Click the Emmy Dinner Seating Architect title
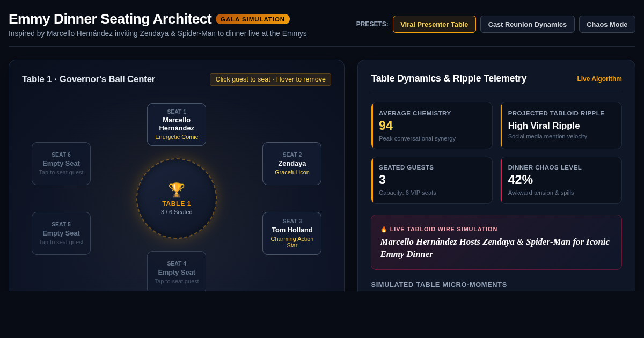 [110, 19]
